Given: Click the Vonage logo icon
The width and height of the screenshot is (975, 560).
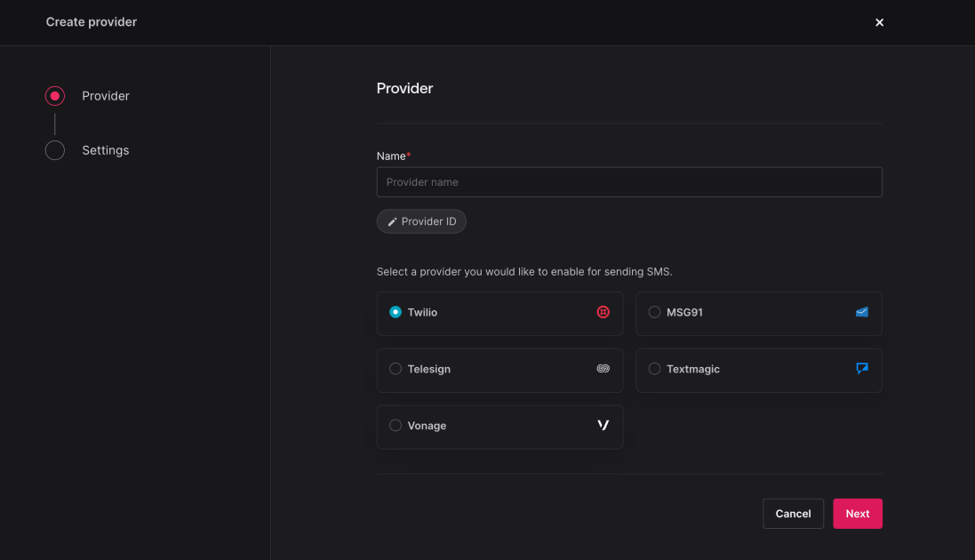Looking at the screenshot, I should coord(603,425).
